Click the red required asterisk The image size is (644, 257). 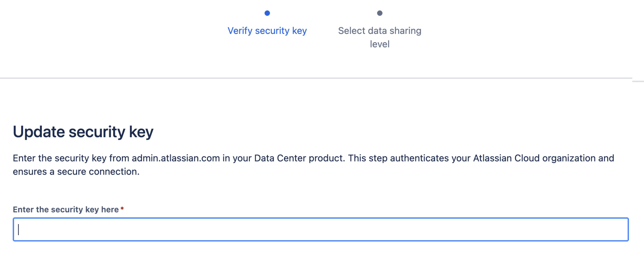[x=122, y=208]
